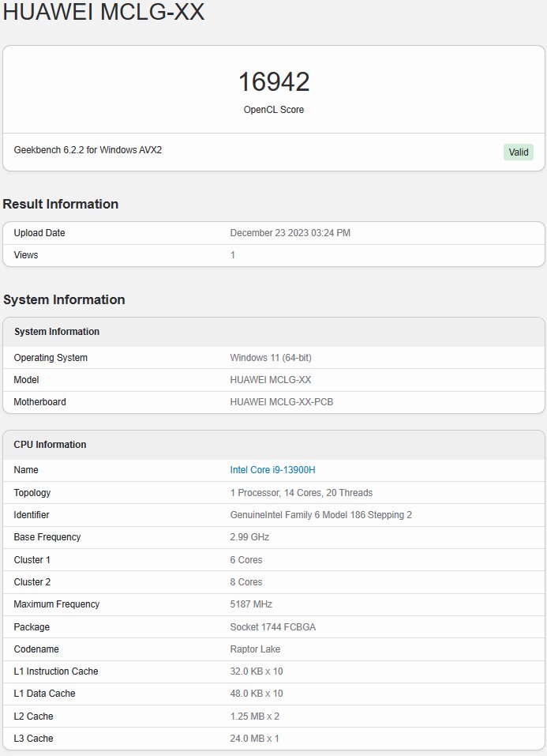Select the Socket 1744 FCBGA package value
The image size is (547, 756).
(272, 627)
